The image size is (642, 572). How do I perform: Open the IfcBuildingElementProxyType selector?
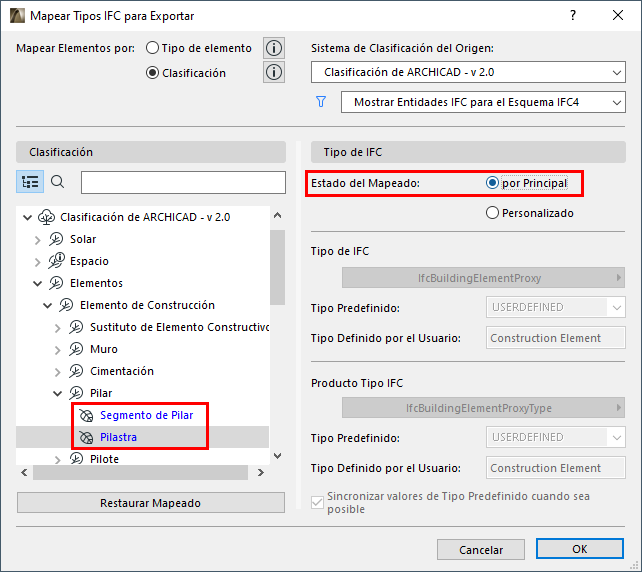coord(483,408)
